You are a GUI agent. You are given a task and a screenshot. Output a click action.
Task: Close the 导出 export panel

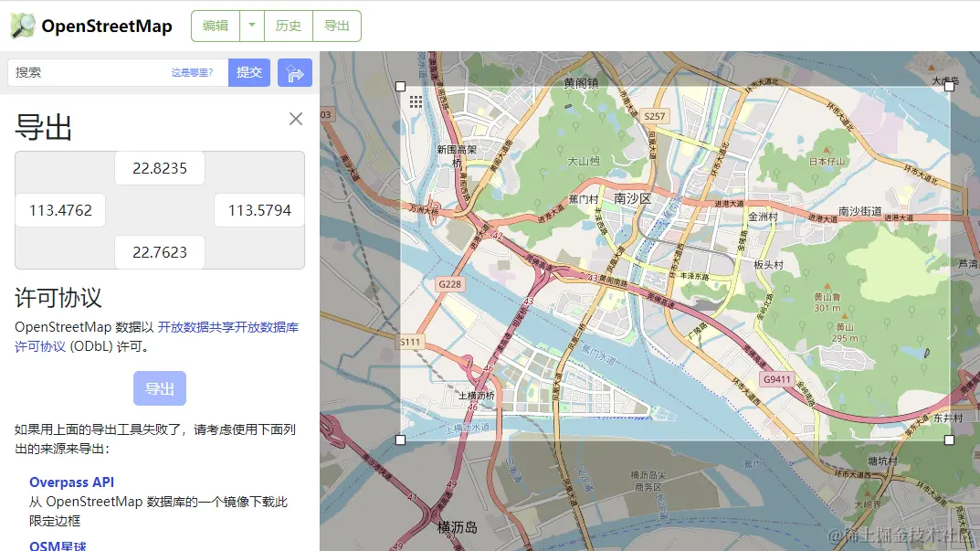pyautogui.click(x=296, y=119)
